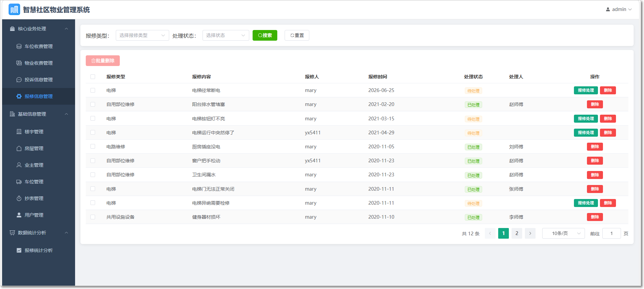Click the 前往 page number input field
Viewport: 644px width, 289px height.
click(x=612, y=233)
